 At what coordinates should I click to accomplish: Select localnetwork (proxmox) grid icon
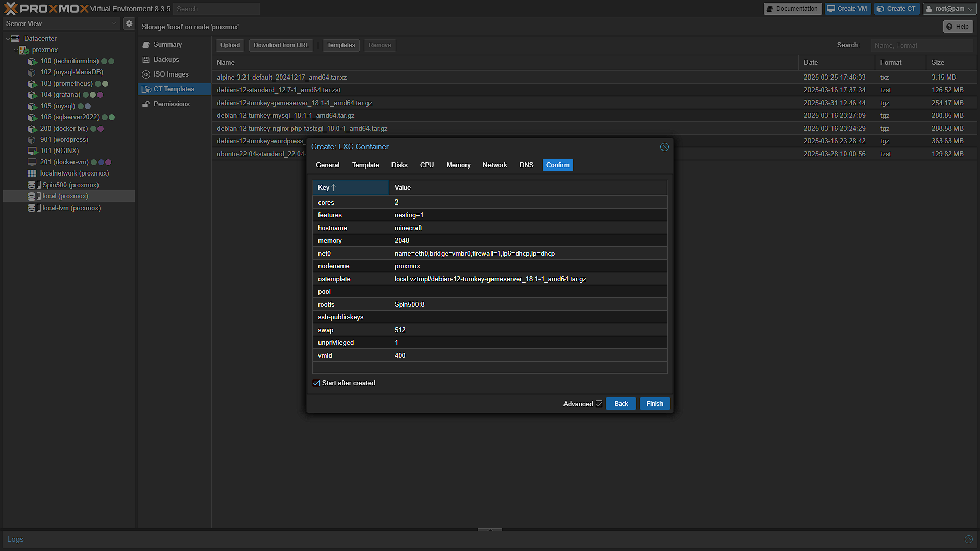click(32, 173)
